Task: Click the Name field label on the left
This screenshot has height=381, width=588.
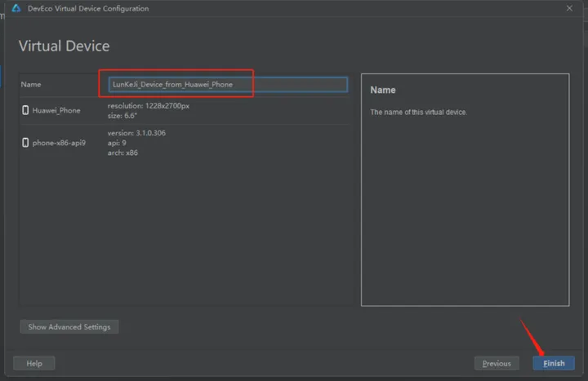Action: 31,84
